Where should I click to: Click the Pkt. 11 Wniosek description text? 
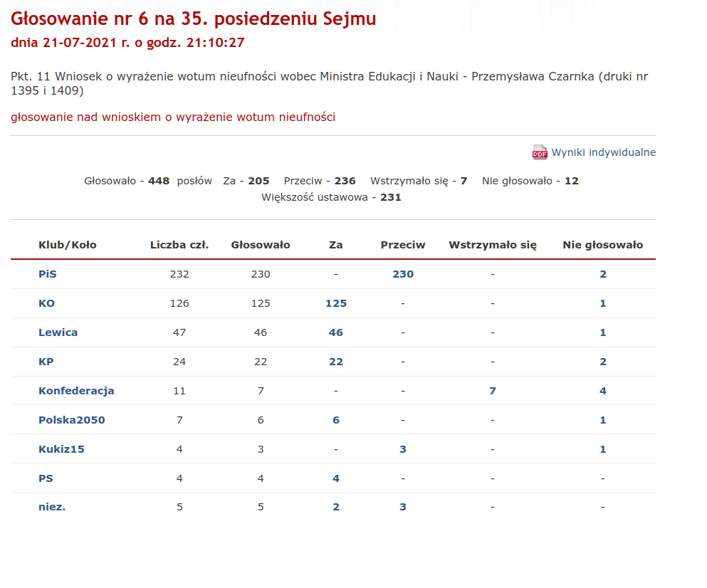(329, 83)
